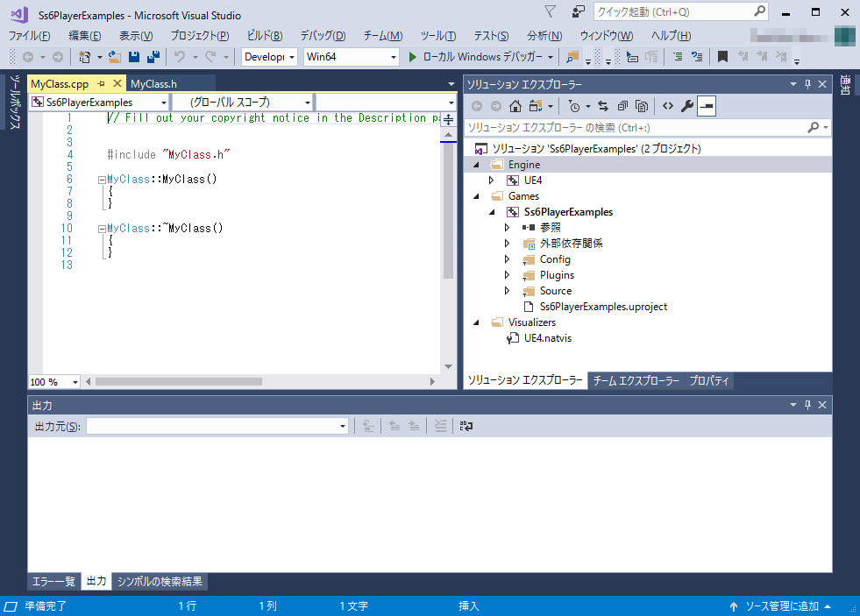The image size is (860, 616).
Task: Open Properties with the wrench icon
Action: (686, 106)
